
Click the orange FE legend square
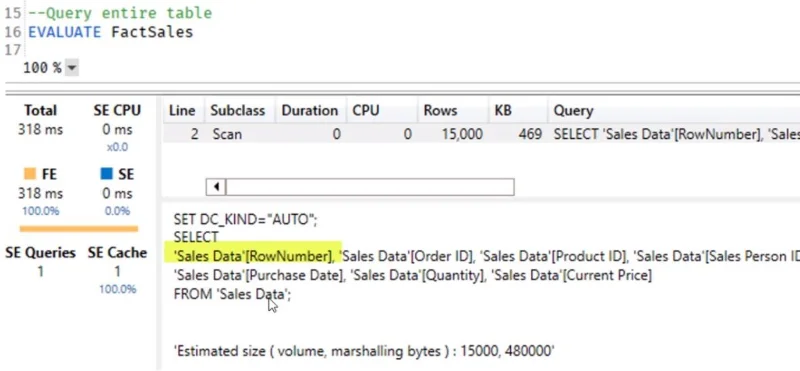[x=30, y=174]
